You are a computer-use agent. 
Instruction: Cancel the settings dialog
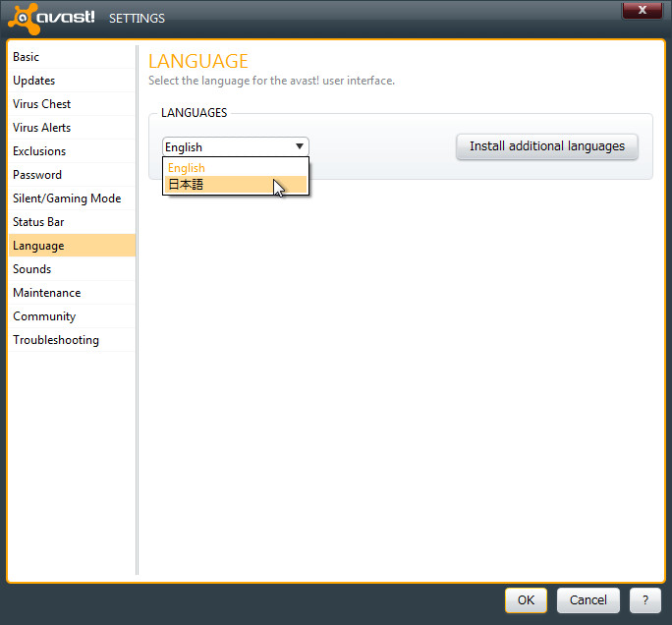click(x=588, y=600)
